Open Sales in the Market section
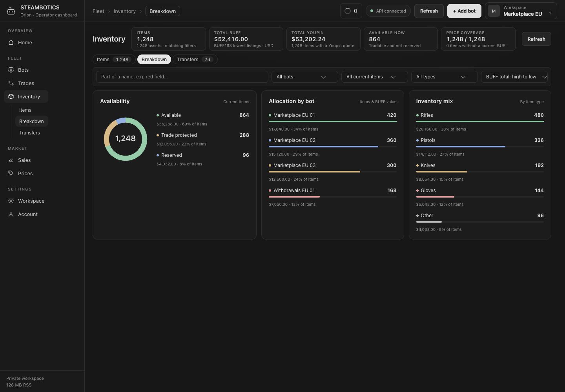The image size is (565, 392). [x=26, y=160]
